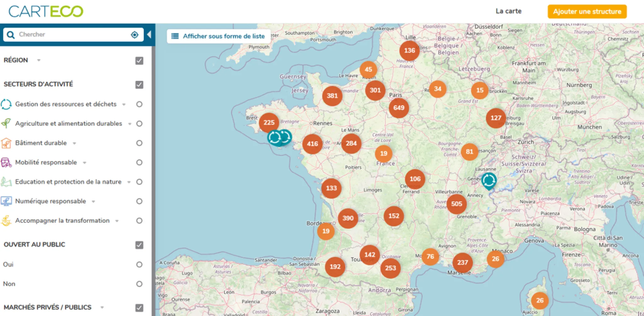Select the Bâtiment durable house icon

click(x=6, y=143)
